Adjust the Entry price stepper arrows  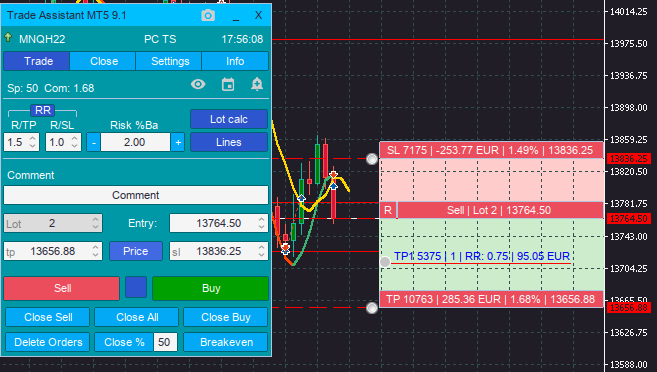coord(261,223)
